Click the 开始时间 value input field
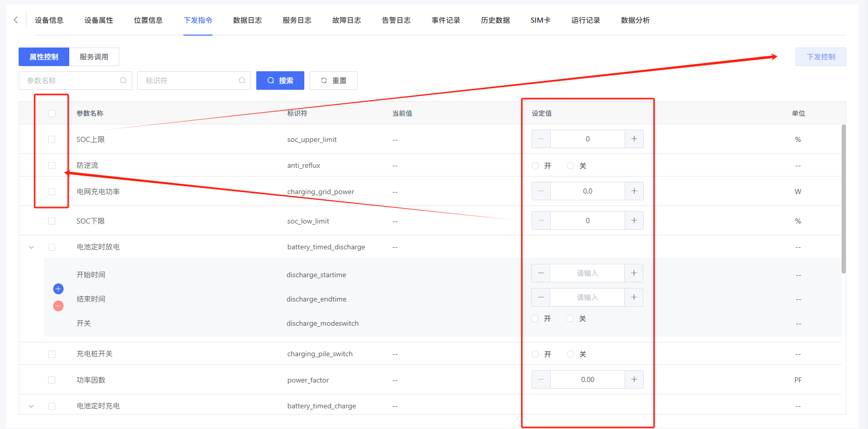The width and height of the screenshot is (868, 429). (587, 273)
